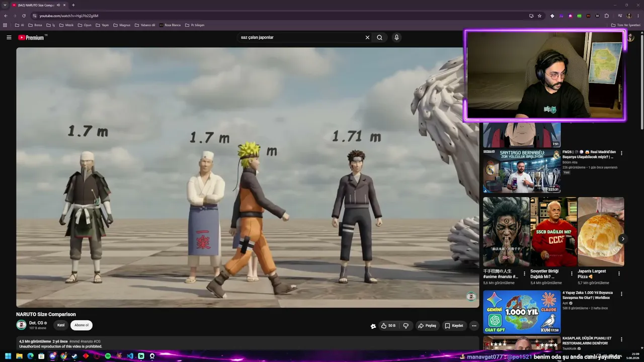Click the magnifier search button
This screenshot has width=644, height=362.
pyautogui.click(x=380, y=37)
